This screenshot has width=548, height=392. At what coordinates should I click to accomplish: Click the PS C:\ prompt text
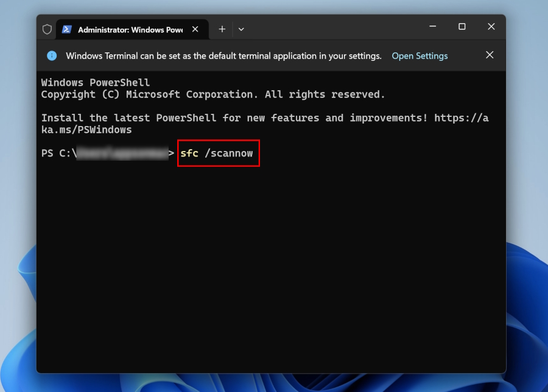[58, 153]
